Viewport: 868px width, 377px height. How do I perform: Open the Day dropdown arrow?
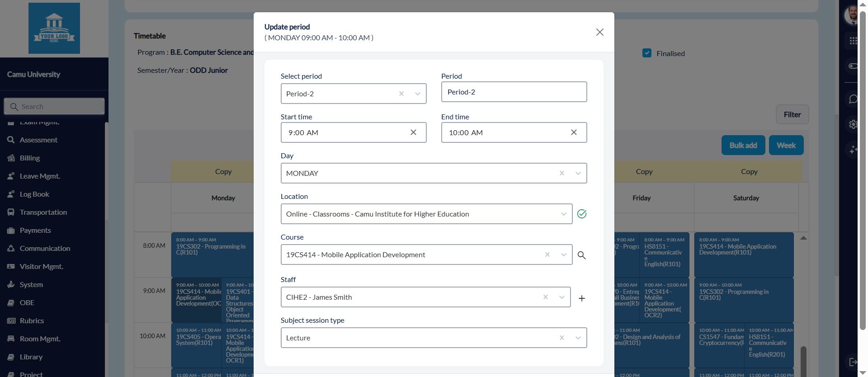click(578, 173)
